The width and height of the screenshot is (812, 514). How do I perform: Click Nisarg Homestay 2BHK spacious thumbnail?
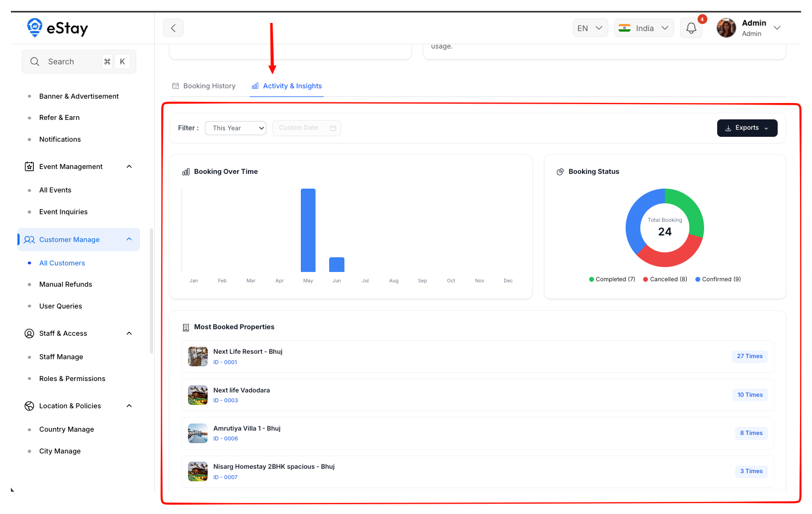[198, 471]
